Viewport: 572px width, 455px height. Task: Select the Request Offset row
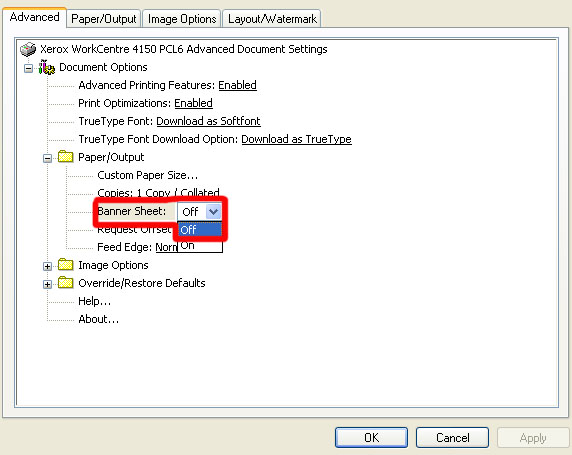(134, 229)
